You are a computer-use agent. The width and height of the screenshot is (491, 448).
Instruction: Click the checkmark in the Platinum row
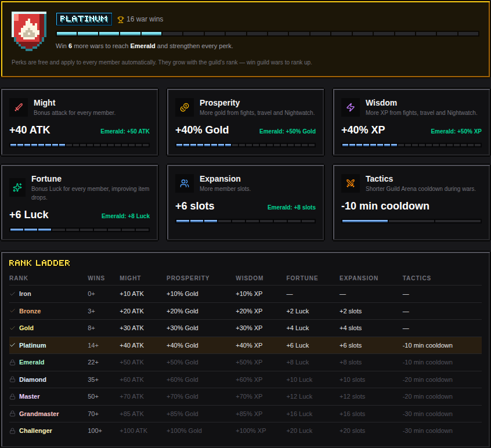13,345
